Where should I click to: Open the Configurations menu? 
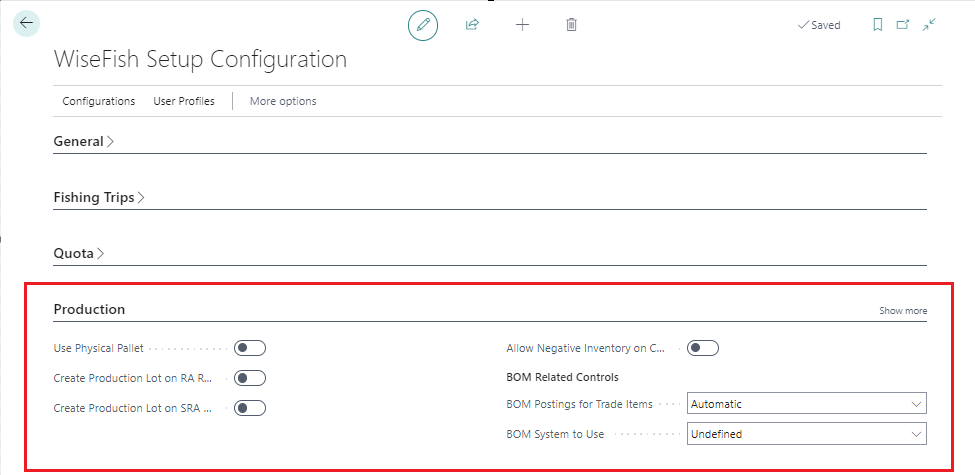[x=98, y=101]
